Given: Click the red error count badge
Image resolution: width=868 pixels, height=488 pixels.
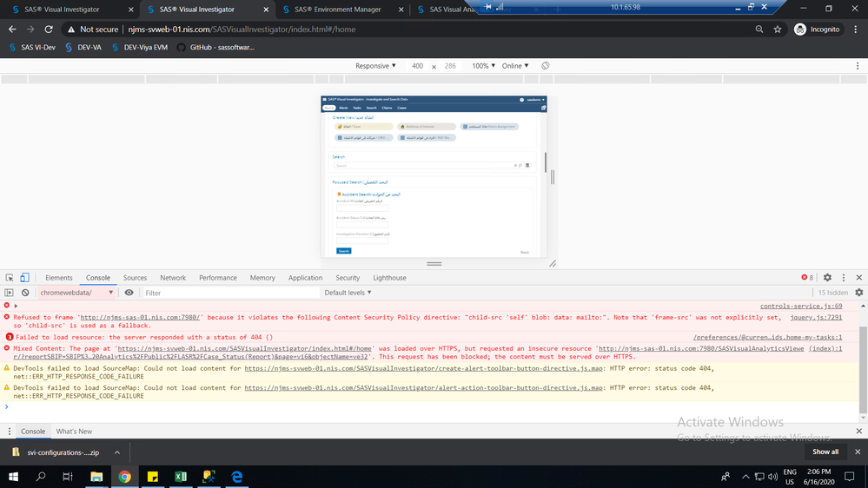Looking at the screenshot, I should click(x=806, y=278).
